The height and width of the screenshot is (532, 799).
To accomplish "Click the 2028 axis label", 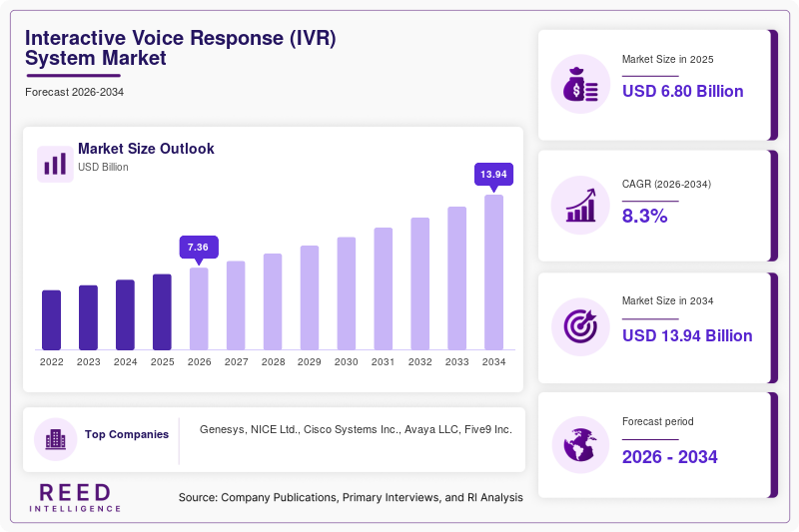I will click(x=273, y=362).
